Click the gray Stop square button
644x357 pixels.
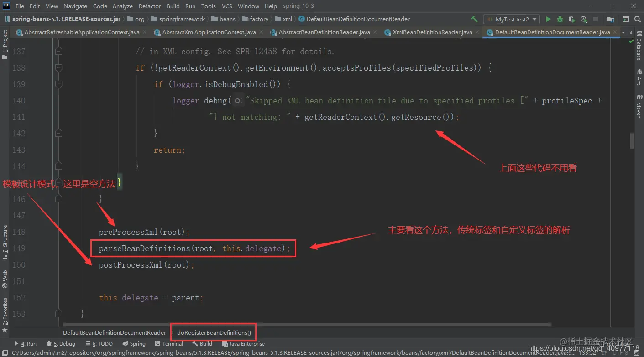[596, 19]
